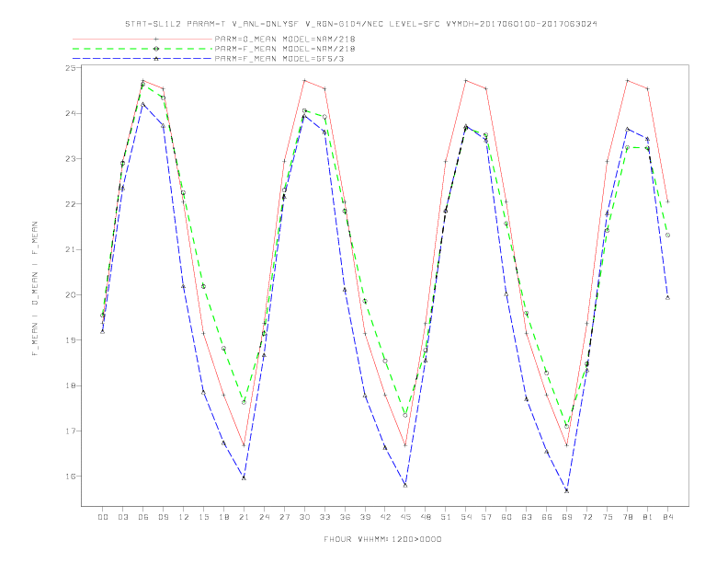This screenshot has width=728, height=563.
Task: Click y-axis tick label 19
Action: click(70, 340)
